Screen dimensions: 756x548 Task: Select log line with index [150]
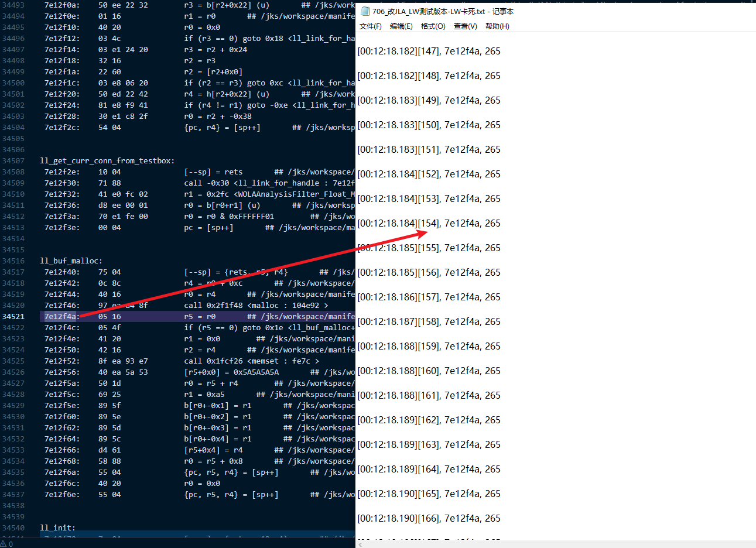(429, 125)
